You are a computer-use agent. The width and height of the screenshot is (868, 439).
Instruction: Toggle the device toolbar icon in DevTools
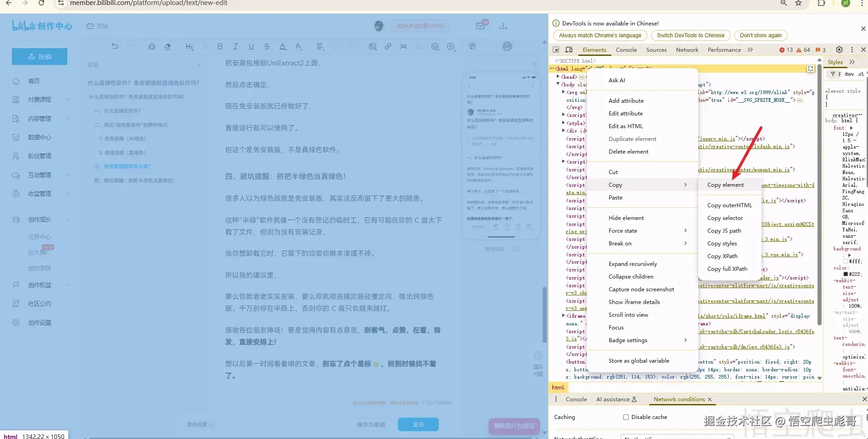[x=569, y=50]
